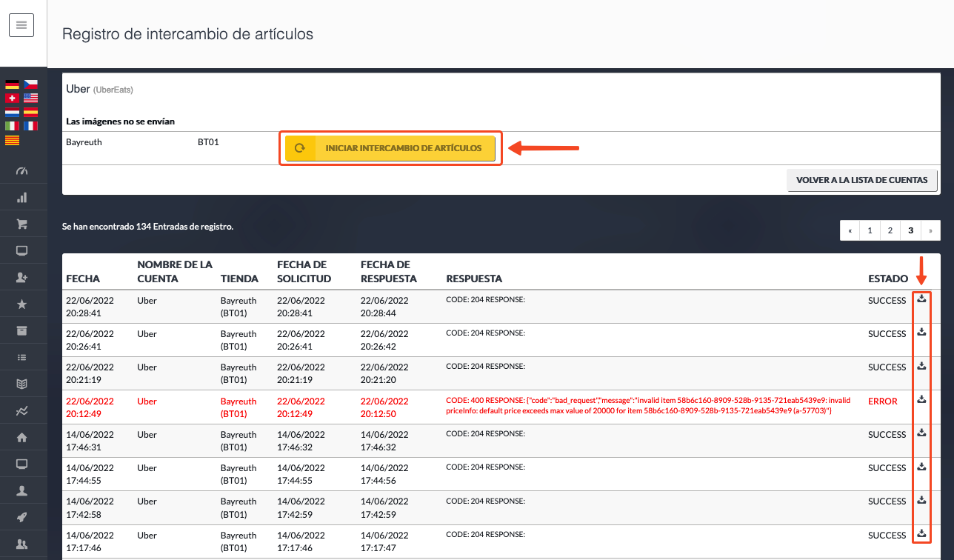The image size is (954, 560).
Task: Jump to last page with » arrow
Action: [x=930, y=230]
